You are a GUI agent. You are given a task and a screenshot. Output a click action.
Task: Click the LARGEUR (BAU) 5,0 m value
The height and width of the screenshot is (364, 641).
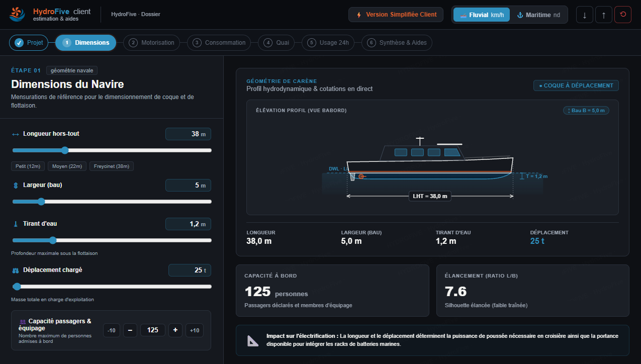coord(351,241)
